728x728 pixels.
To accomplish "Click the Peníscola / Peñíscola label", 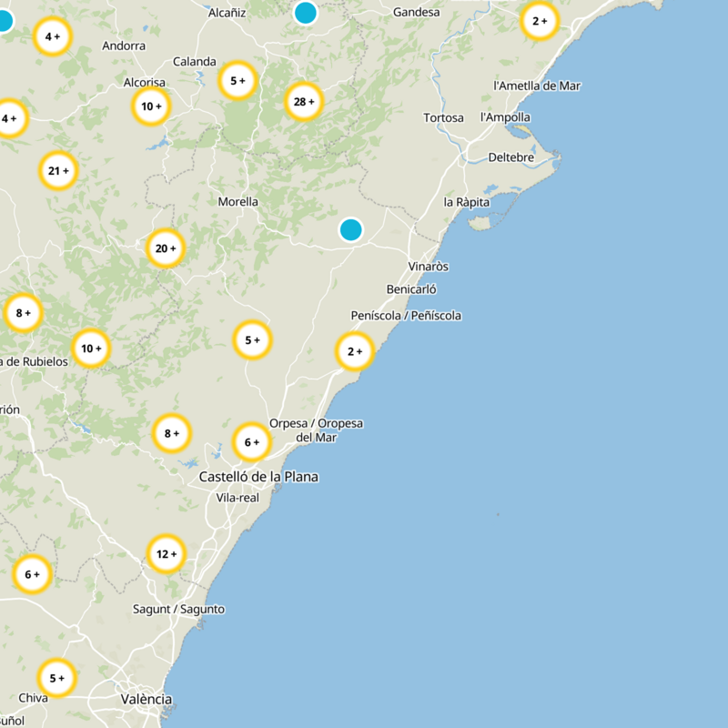I will pos(406,316).
